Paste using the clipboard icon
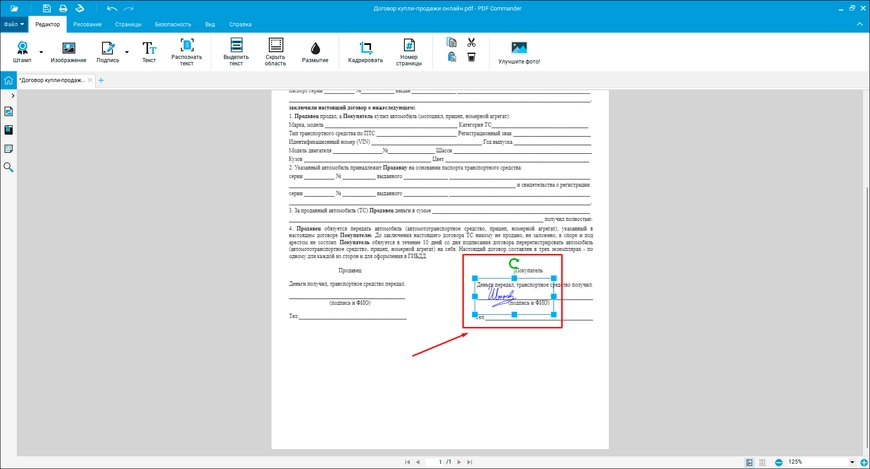Image resolution: width=870 pixels, height=469 pixels. tap(452, 57)
